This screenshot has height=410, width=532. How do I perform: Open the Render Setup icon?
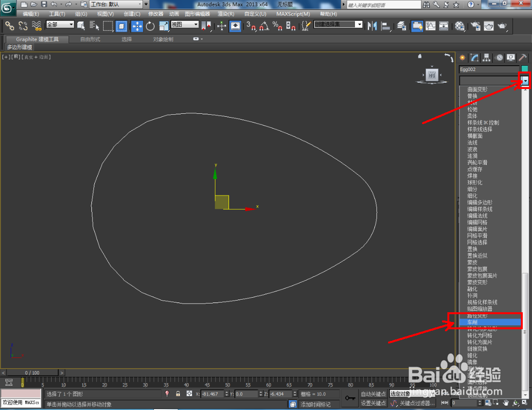pos(476,26)
